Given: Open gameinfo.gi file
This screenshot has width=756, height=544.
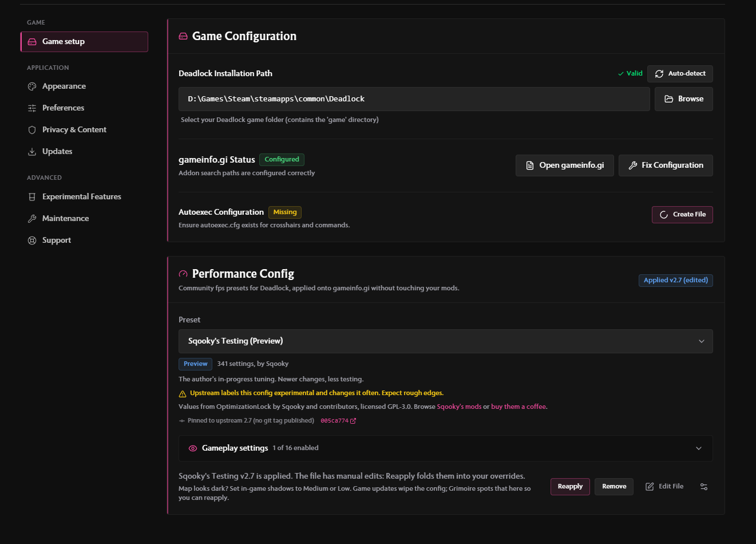Looking at the screenshot, I should tap(564, 165).
